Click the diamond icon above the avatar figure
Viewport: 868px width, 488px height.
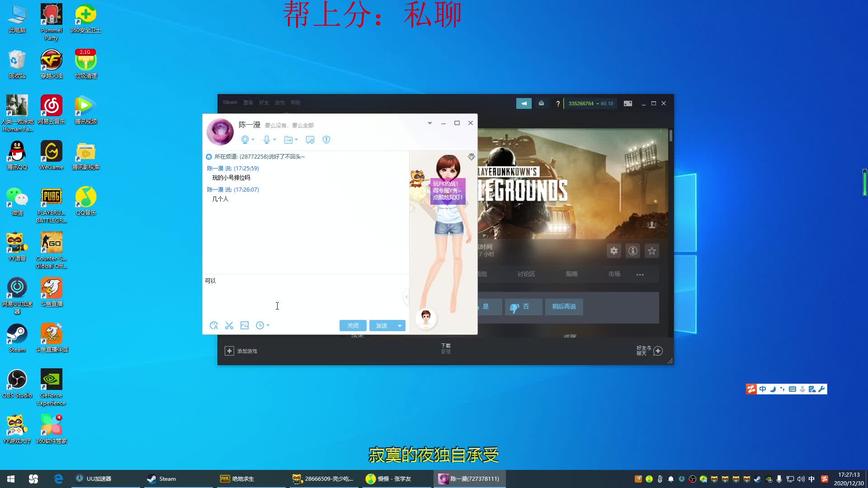472,157
